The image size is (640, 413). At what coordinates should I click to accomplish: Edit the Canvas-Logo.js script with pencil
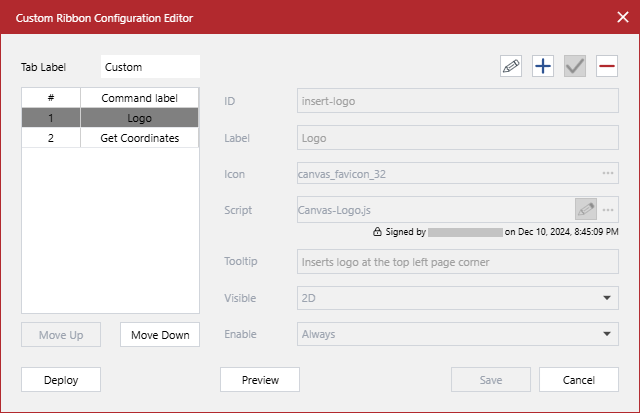click(x=586, y=210)
